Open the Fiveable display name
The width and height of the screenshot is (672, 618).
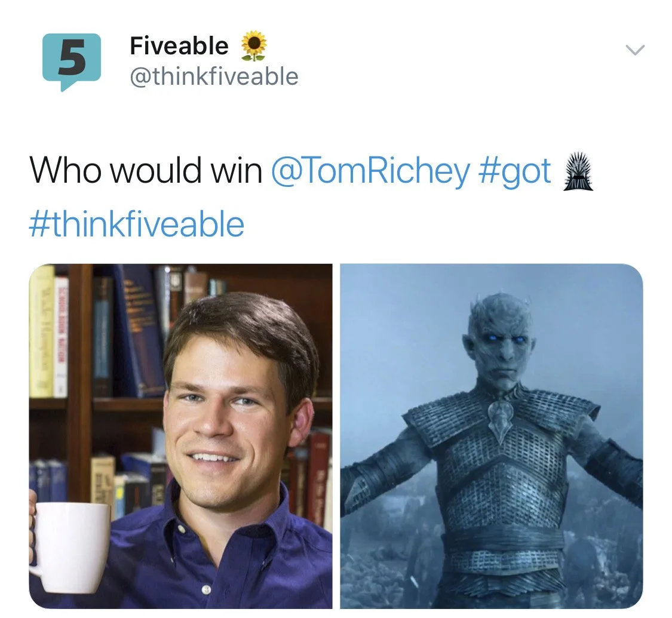pos(179,45)
